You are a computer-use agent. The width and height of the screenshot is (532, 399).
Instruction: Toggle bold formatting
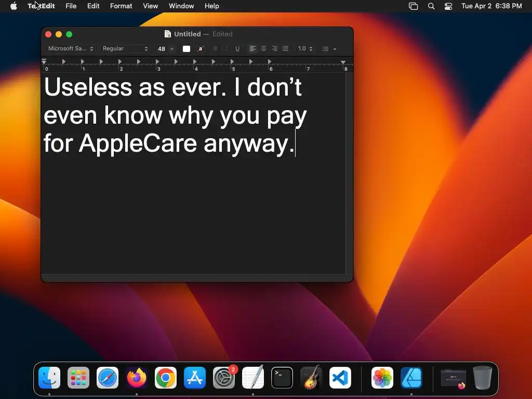pos(215,49)
